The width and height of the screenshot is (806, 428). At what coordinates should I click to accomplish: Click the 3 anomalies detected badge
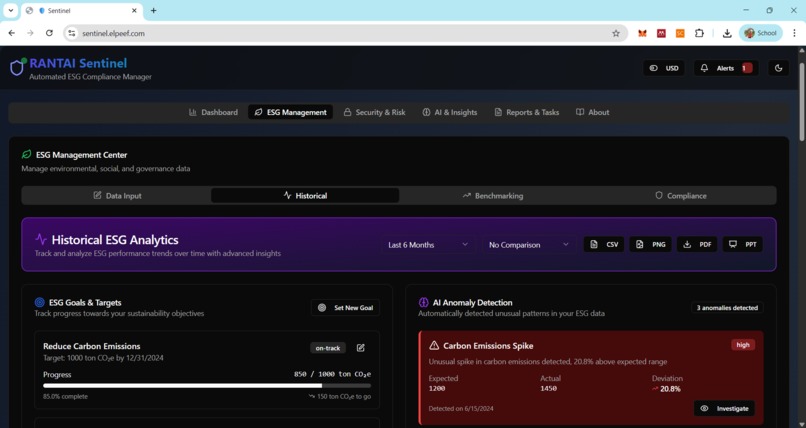[x=727, y=308]
